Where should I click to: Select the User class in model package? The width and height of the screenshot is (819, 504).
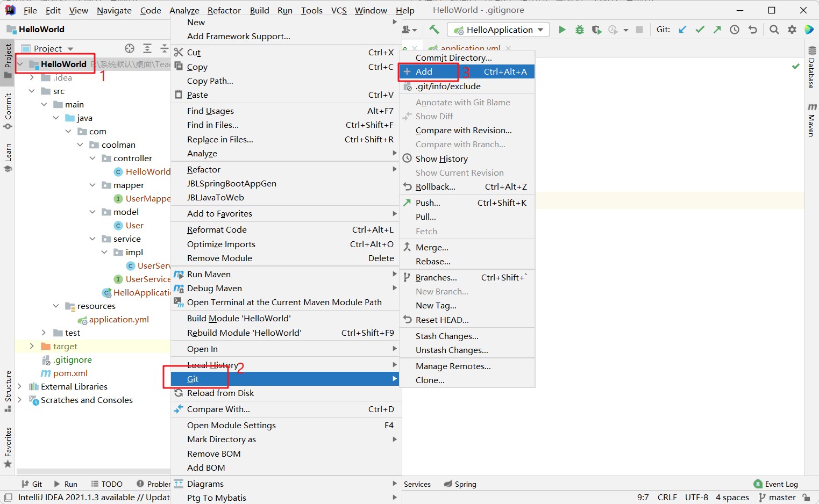click(129, 225)
